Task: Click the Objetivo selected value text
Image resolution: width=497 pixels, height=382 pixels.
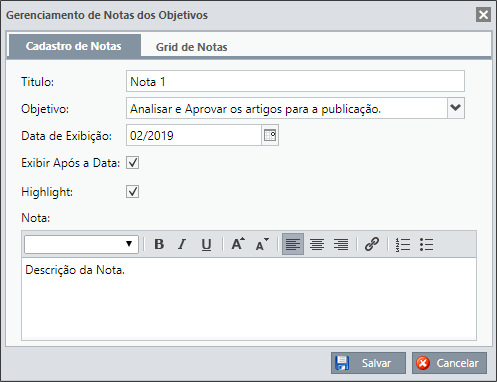Action: coord(255,109)
